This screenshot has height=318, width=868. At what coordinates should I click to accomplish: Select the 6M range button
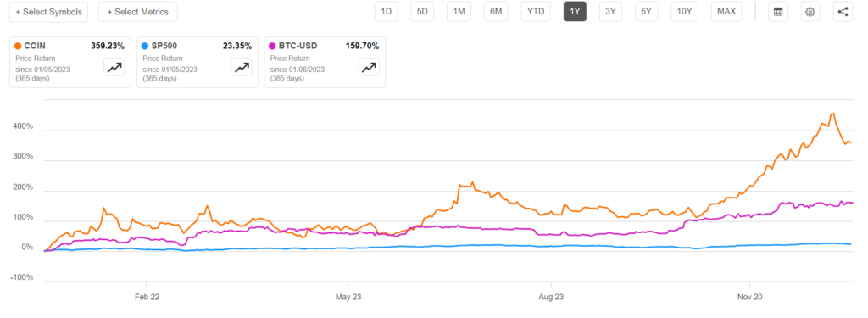[495, 12]
